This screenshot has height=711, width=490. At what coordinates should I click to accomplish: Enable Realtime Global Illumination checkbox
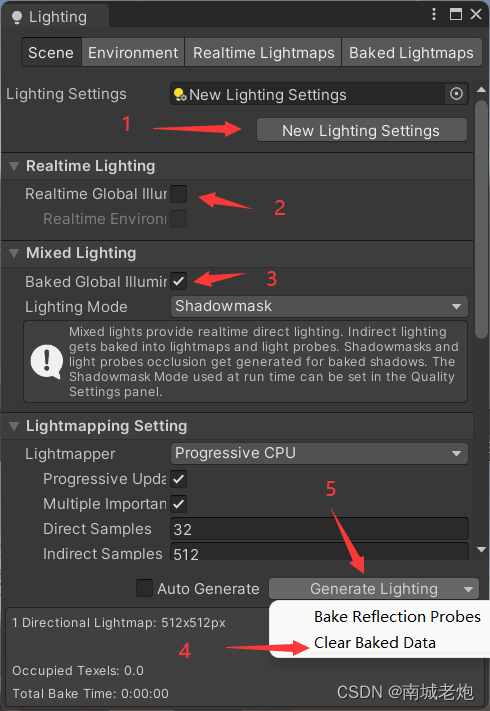(x=178, y=194)
